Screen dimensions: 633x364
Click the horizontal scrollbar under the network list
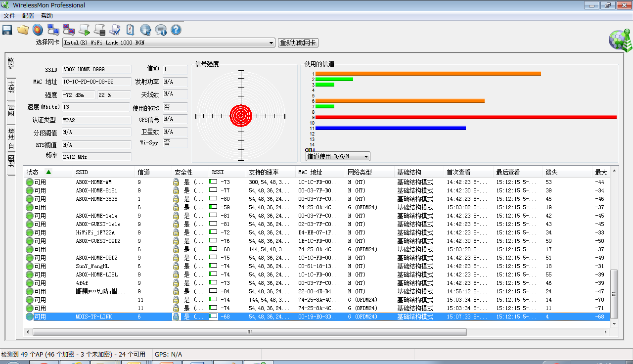(249, 332)
